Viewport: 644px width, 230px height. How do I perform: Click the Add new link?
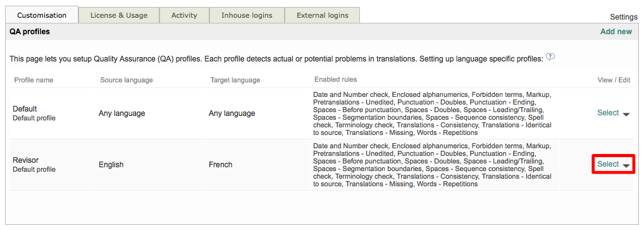coord(616,32)
